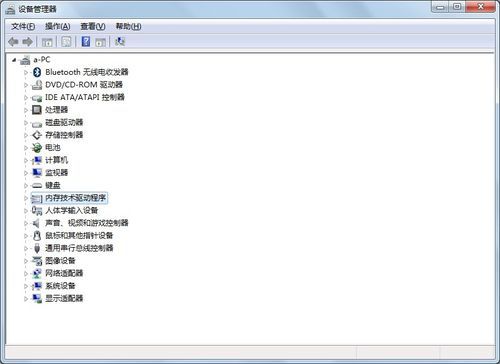Open the Properties toolbar icon
The height and width of the screenshot is (364, 500).
[66, 42]
